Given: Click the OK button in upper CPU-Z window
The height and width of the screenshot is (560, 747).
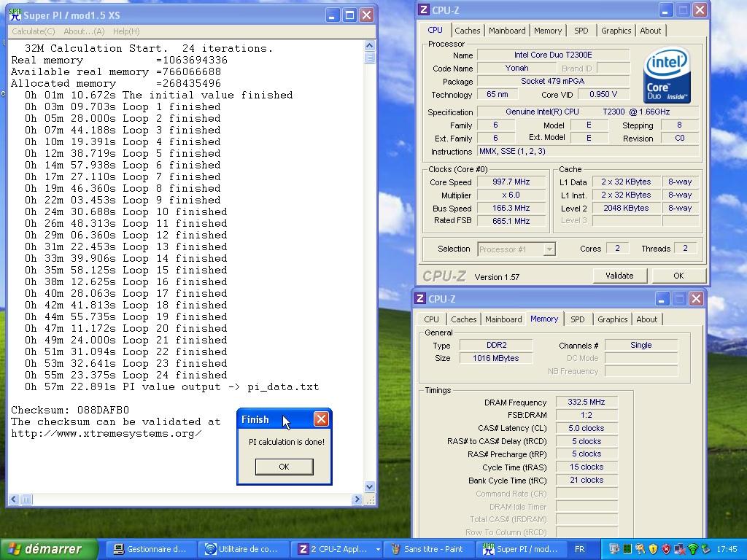Looking at the screenshot, I should (x=678, y=276).
